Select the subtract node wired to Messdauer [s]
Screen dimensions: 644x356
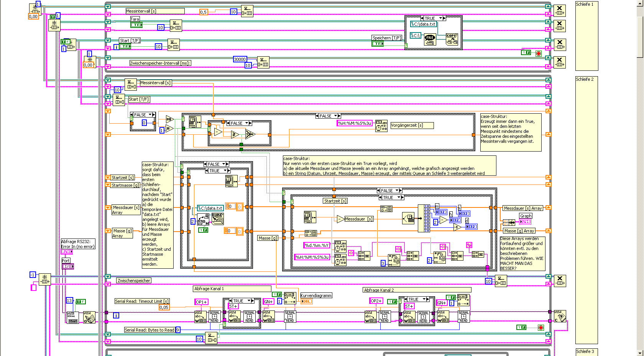tap(340, 219)
